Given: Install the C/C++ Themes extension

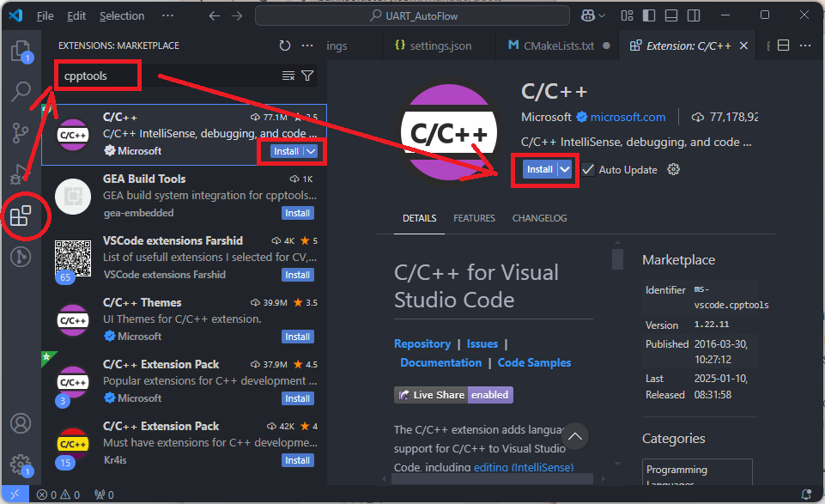Looking at the screenshot, I should tap(298, 337).
